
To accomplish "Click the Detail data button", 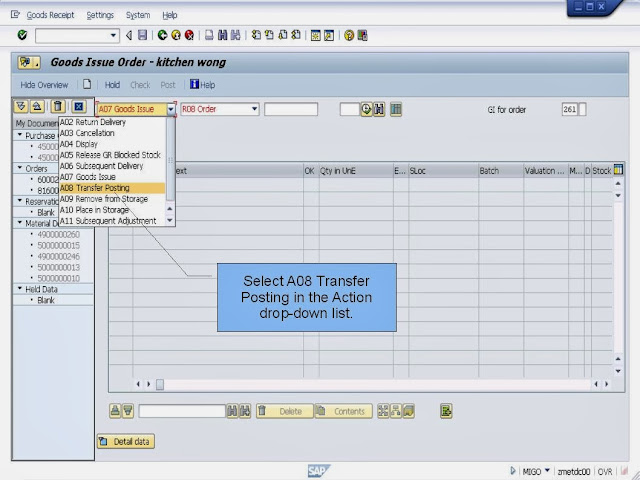I will click(x=126, y=441).
